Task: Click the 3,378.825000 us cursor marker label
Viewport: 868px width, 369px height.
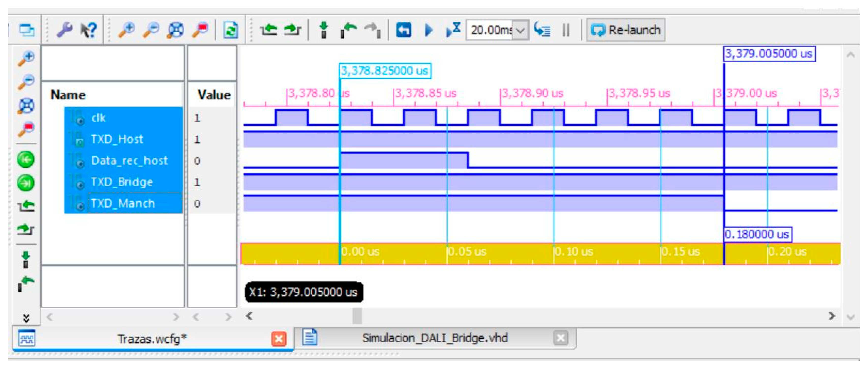Action: (385, 71)
